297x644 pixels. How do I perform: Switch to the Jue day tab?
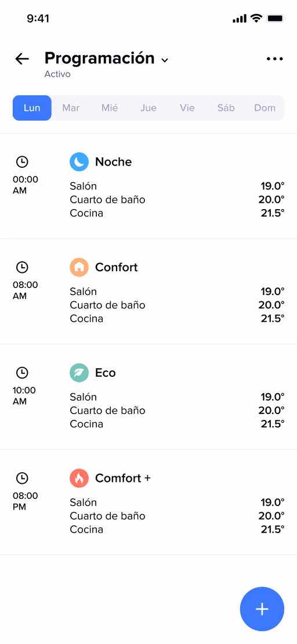(148, 108)
